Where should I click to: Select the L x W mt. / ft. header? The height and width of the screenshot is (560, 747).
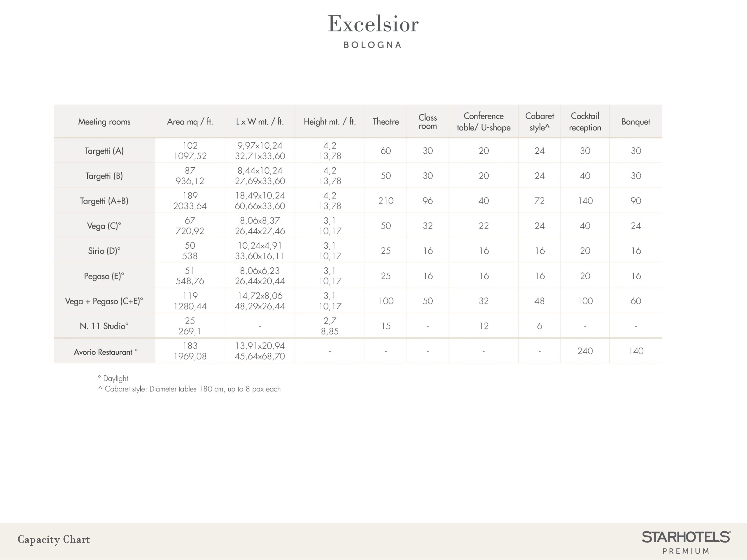coord(260,122)
